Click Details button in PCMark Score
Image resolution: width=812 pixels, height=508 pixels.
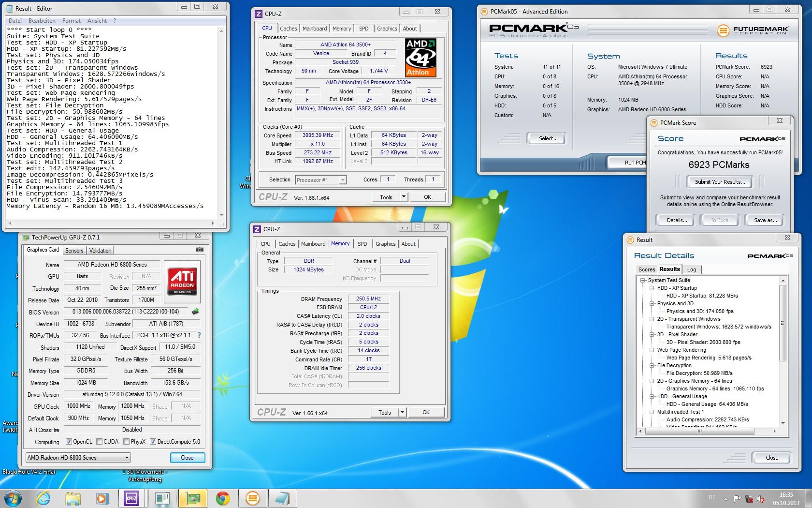[677, 220]
